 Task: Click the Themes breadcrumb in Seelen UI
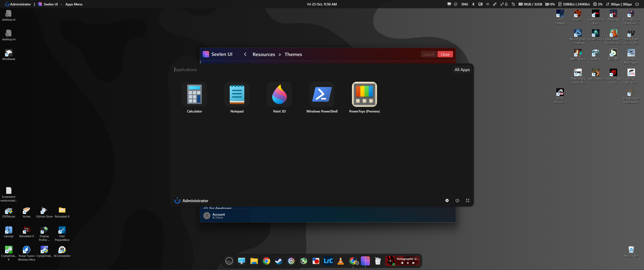(x=293, y=54)
